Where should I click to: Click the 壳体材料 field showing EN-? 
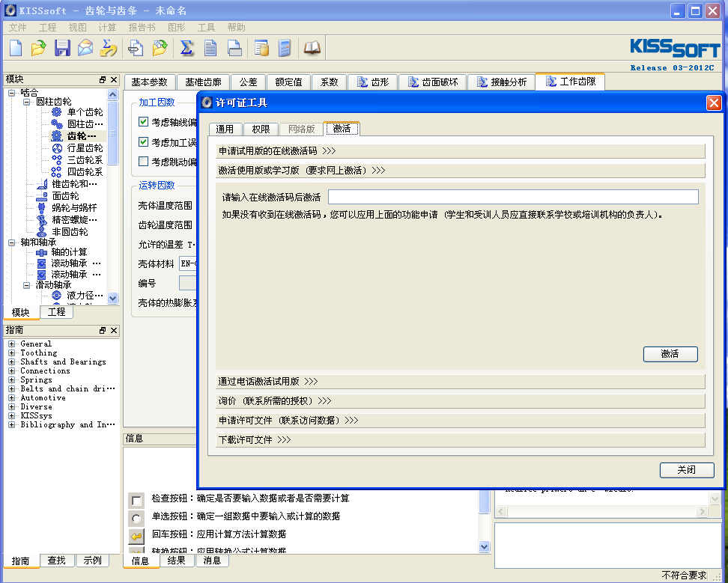click(188, 264)
